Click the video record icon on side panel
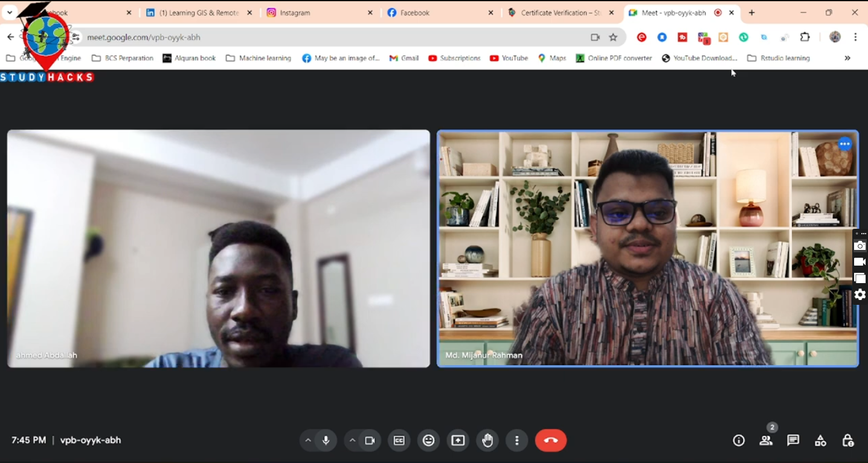This screenshot has width=868, height=463. [x=860, y=262]
